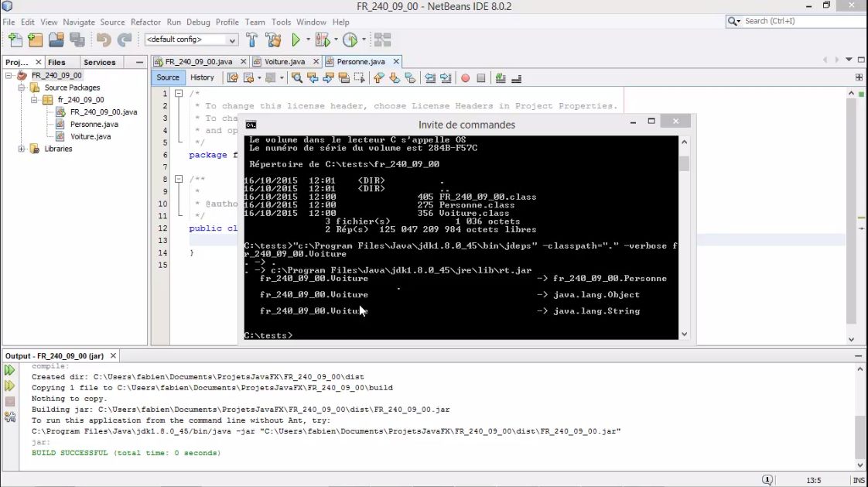868x487 pixels.
Task: Click the Uncomment lines editor icon
Action: 517,78
